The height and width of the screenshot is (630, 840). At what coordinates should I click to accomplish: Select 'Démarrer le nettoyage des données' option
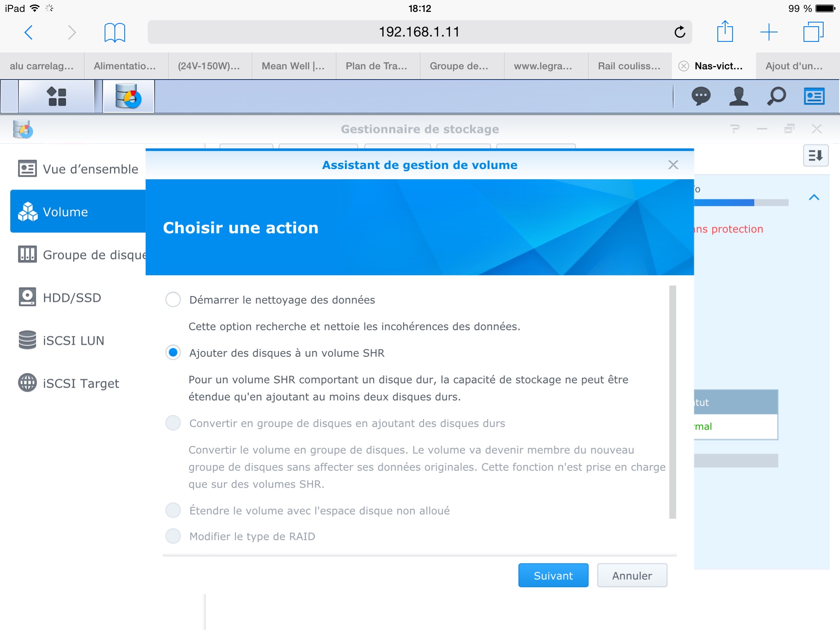point(173,300)
